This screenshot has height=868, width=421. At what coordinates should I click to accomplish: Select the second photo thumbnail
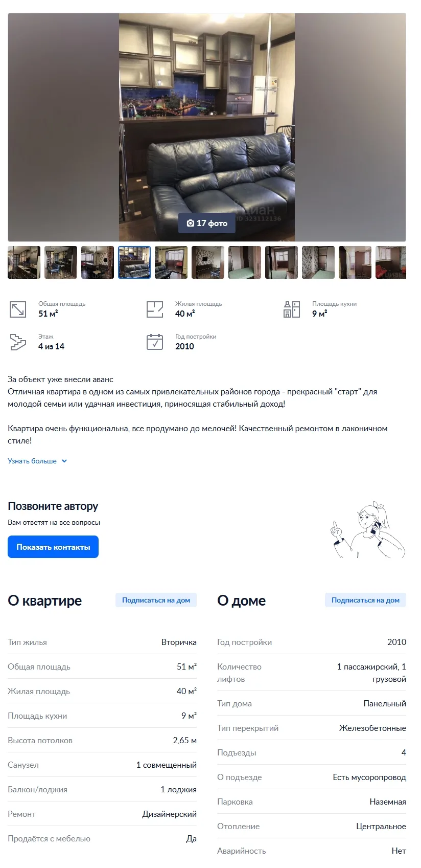61,262
